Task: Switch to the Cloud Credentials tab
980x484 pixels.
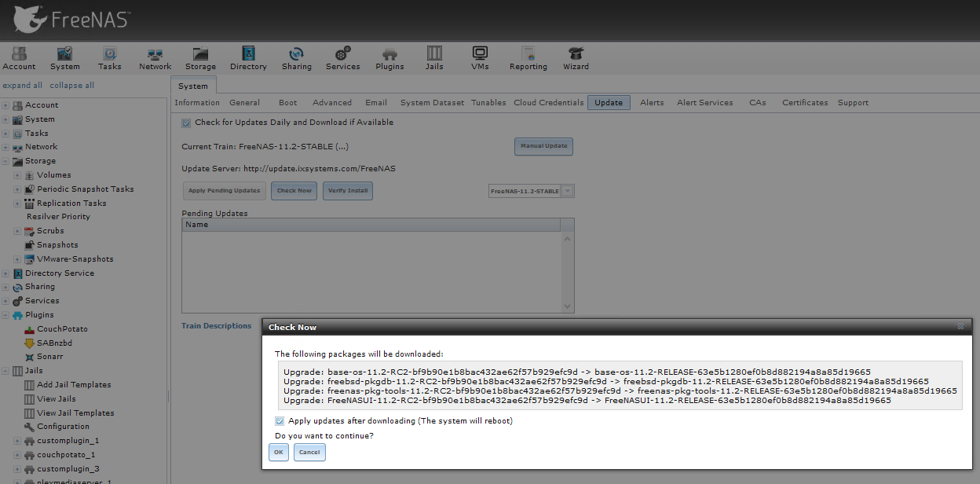Action: pos(549,103)
